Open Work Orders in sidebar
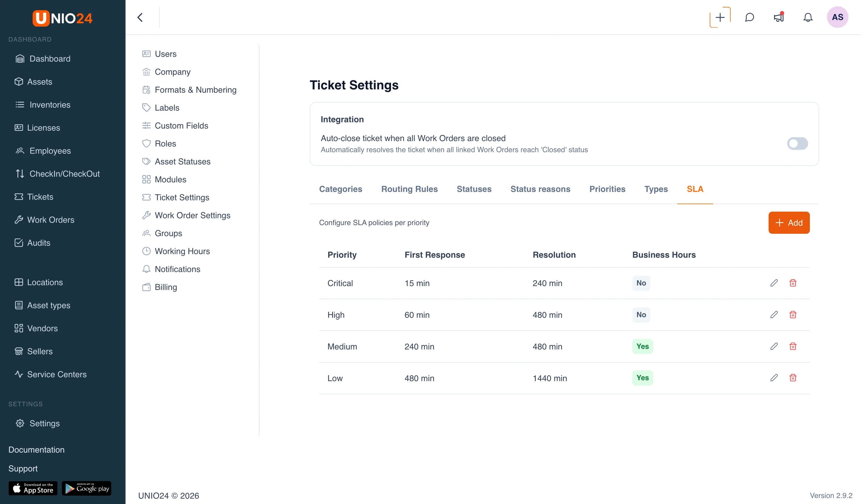 pyautogui.click(x=45, y=220)
